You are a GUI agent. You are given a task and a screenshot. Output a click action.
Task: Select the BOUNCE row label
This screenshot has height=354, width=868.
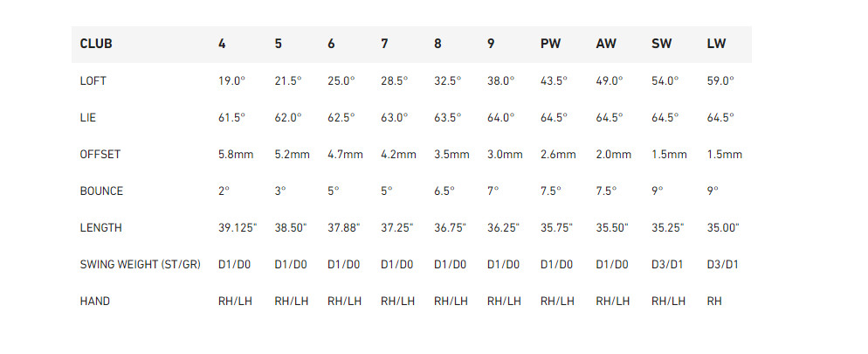point(101,191)
